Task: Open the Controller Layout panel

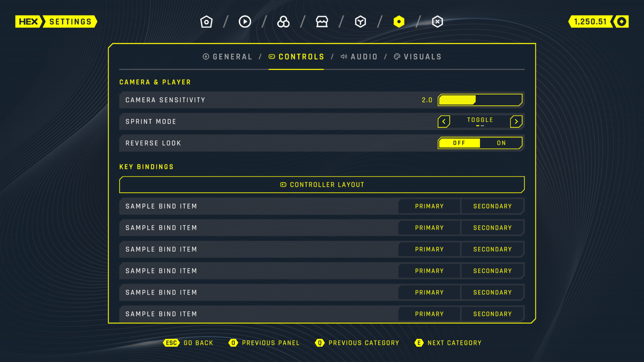Action: [x=322, y=184]
